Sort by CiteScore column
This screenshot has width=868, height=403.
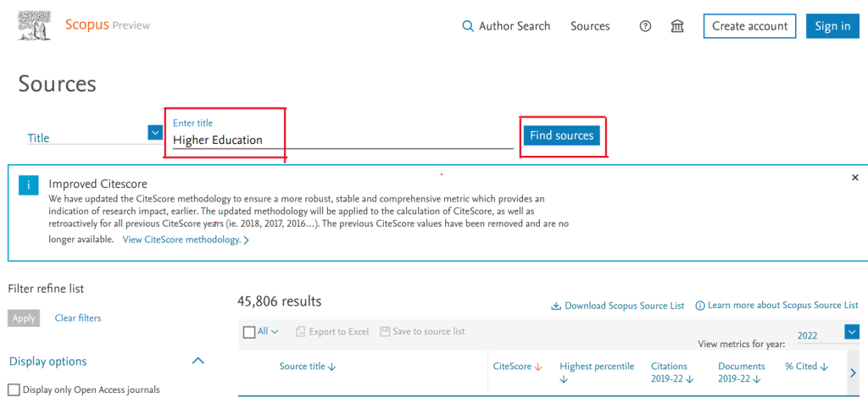517,367
